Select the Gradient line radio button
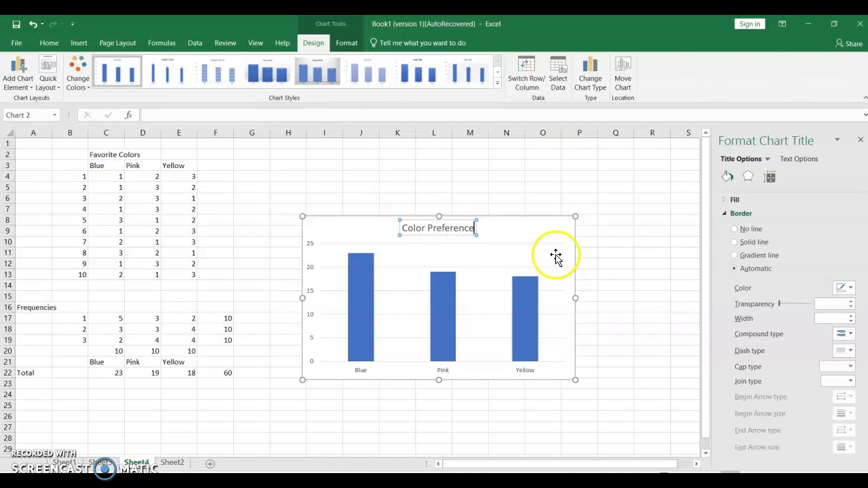The image size is (868, 488). click(734, 256)
